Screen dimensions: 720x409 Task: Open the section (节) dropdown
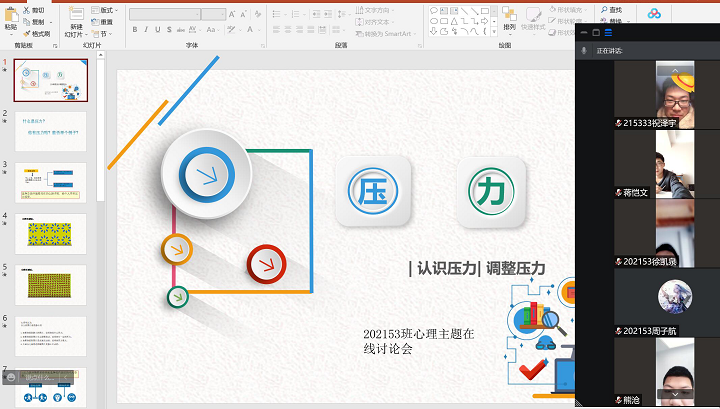pos(101,34)
